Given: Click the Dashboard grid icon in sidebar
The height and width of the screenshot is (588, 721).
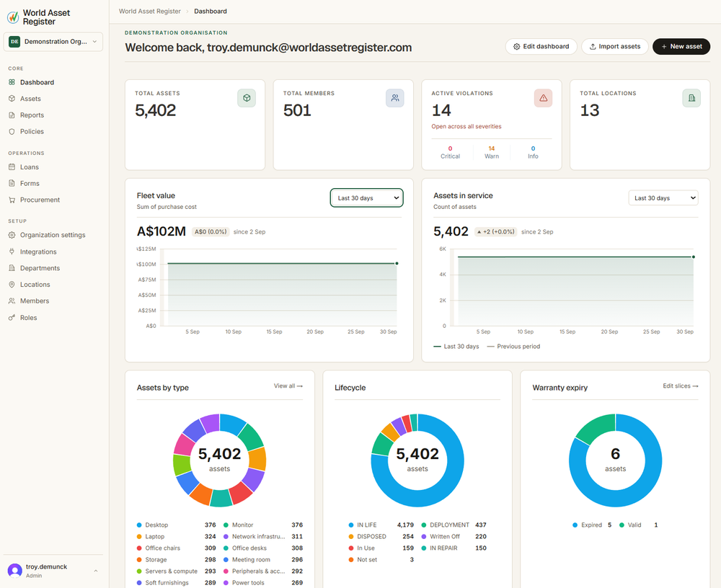Looking at the screenshot, I should (12, 82).
